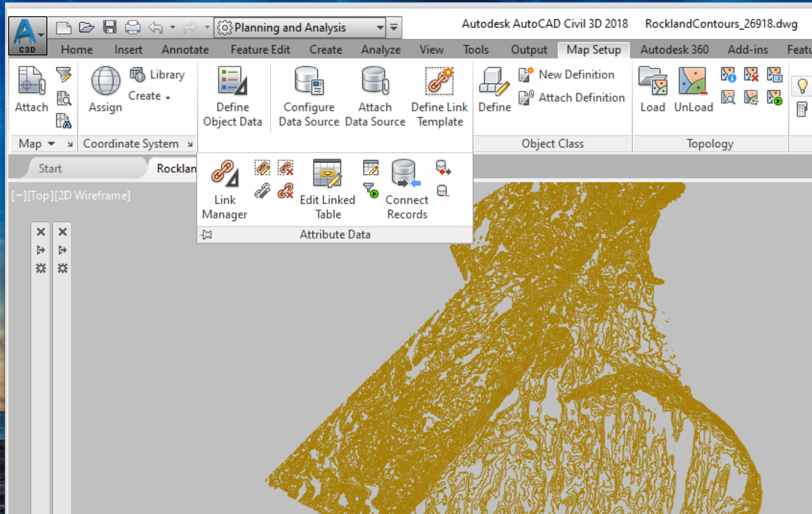The image size is (812, 514).
Task: Open the Feature Edit ribbon tab
Action: (x=260, y=50)
